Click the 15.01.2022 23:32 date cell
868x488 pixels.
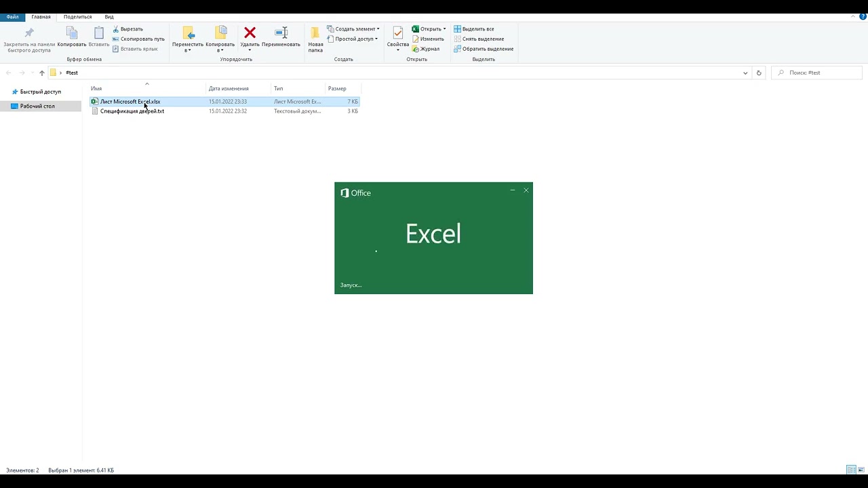tap(228, 111)
